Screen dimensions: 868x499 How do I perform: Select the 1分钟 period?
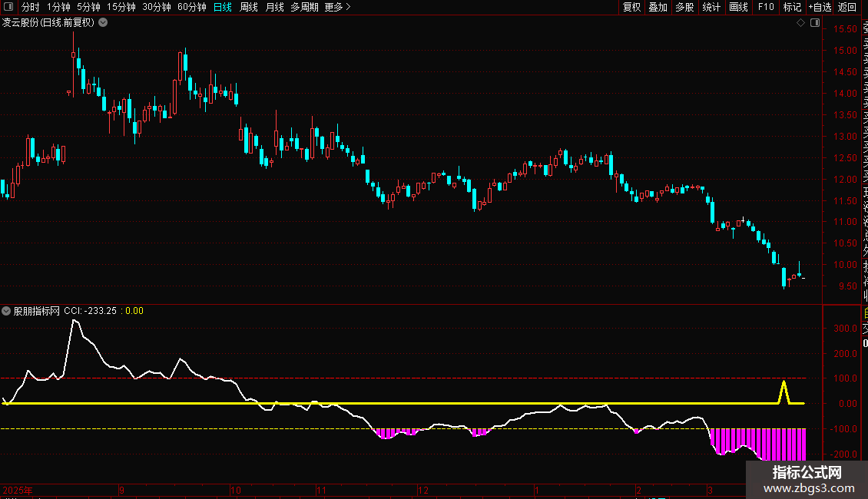(x=58, y=7)
